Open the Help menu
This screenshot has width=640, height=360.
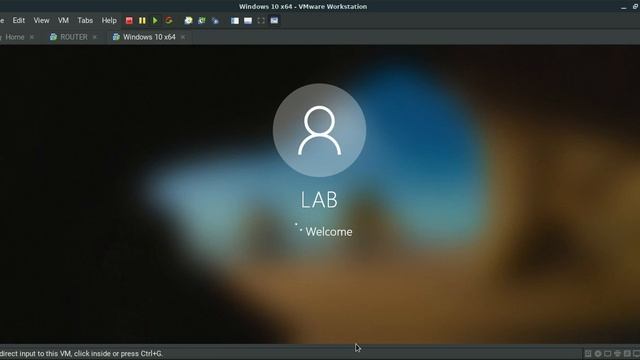tap(109, 20)
